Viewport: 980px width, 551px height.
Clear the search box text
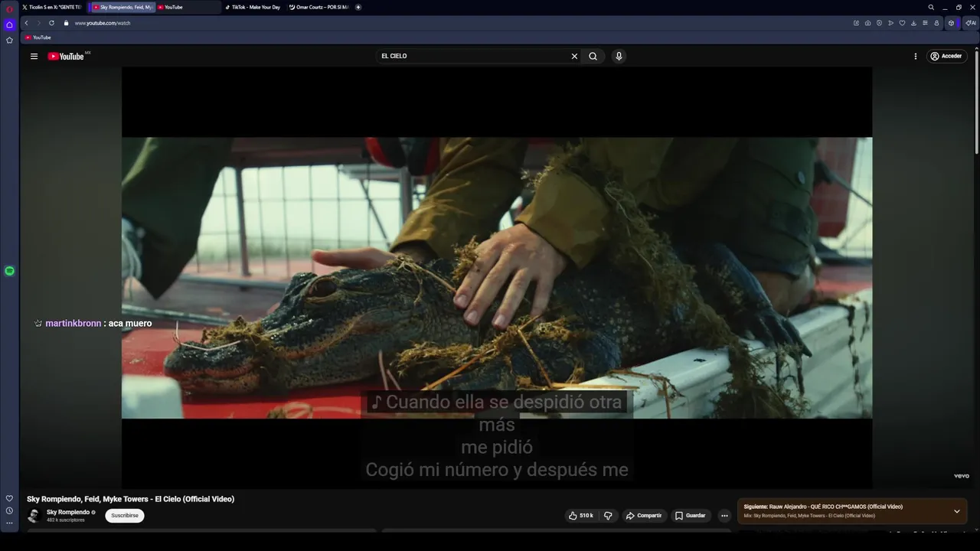coord(574,56)
